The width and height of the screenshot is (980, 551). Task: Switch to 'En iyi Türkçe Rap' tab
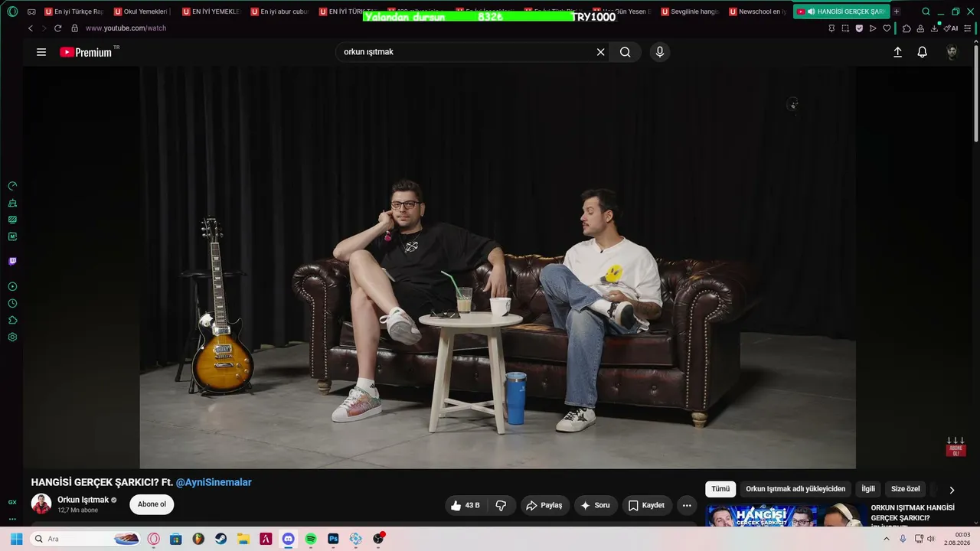73,11
